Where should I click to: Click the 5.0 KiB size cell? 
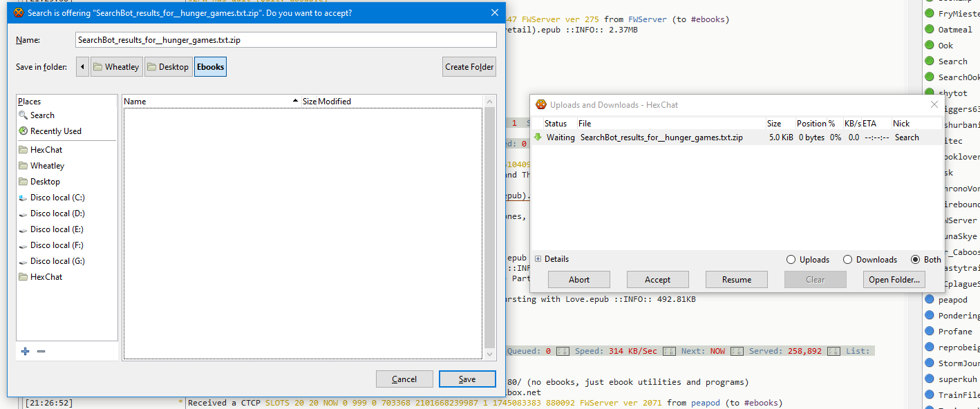click(x=781, y=137)
